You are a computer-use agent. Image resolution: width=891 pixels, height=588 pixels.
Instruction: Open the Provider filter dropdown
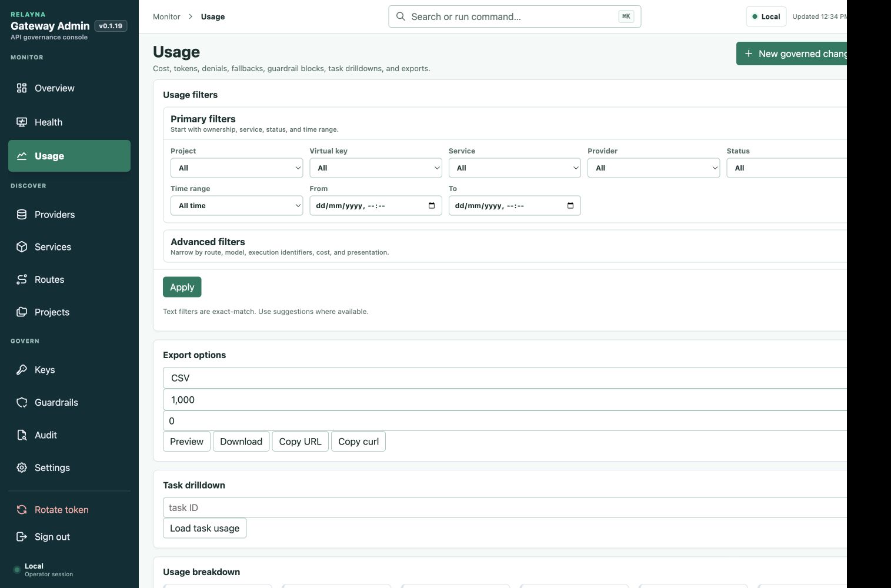(x=653, y=168)
